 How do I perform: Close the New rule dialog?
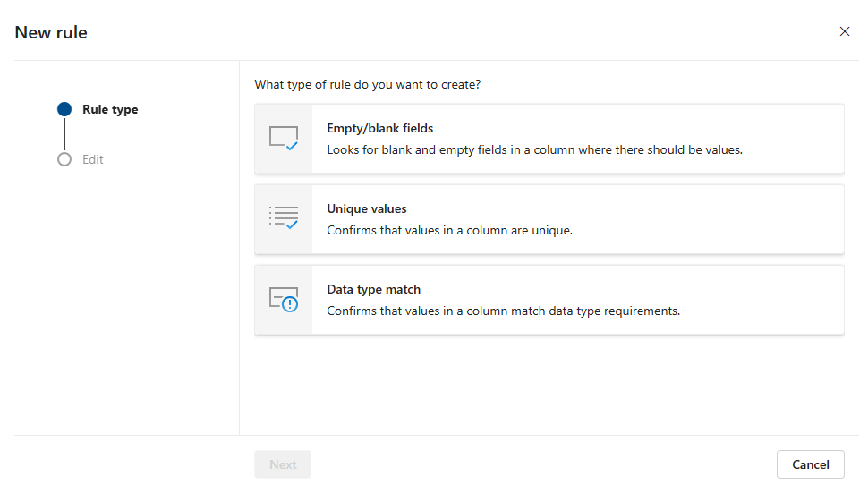pyautogui.click(x=845, y=31)
